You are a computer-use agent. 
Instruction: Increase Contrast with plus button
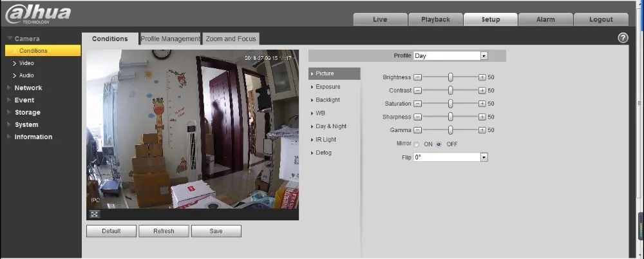pos(482,90)
